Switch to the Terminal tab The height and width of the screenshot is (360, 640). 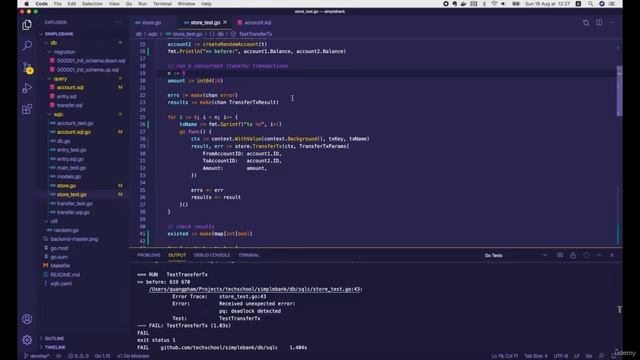tap(249, 255)
